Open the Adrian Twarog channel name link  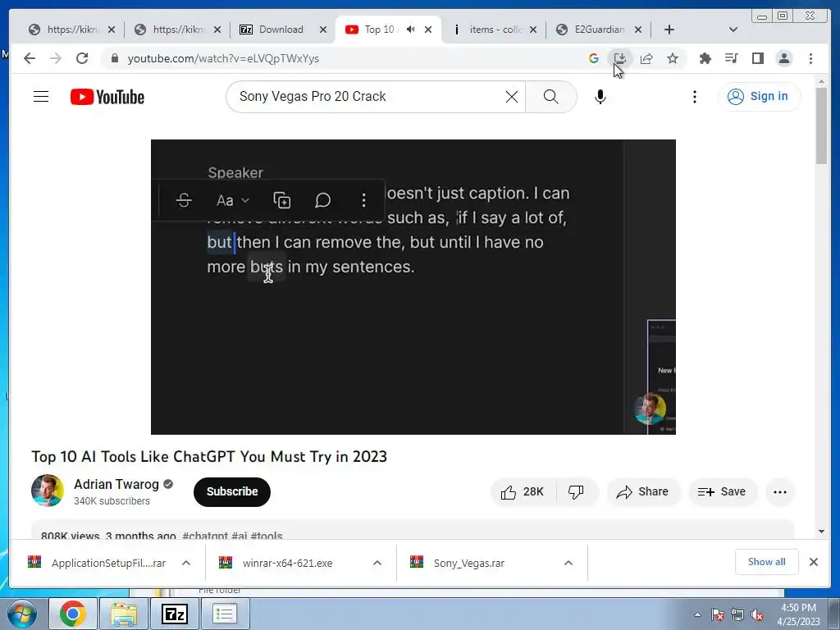pyautogui.click(x=116, y=484)
